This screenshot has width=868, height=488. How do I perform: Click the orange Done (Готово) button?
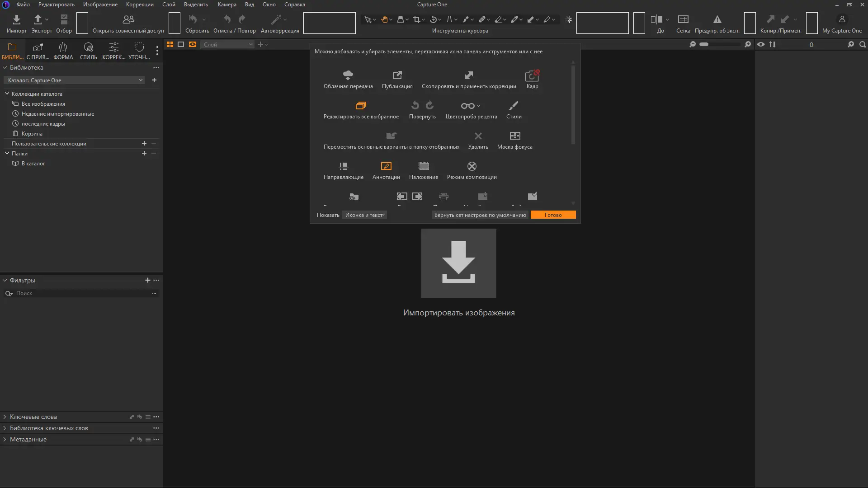click(553, 215)
